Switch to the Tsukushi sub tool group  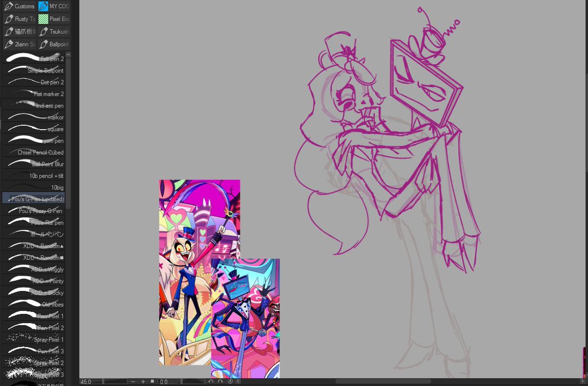pyautogui.click(x=54, y=32)
